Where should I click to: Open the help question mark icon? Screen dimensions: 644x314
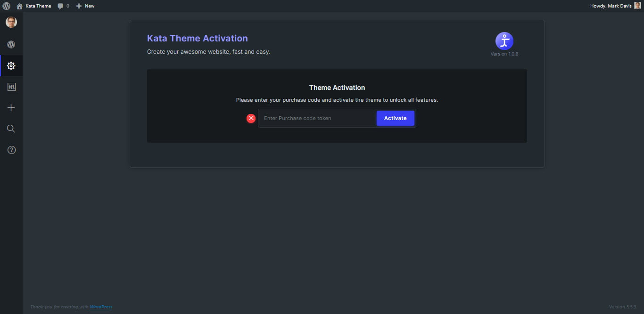[11, 150]
